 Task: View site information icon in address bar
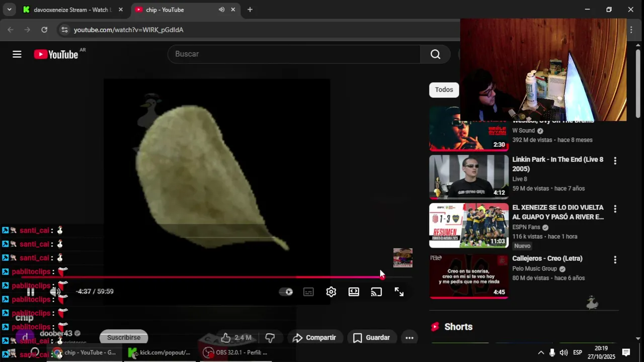64,30
